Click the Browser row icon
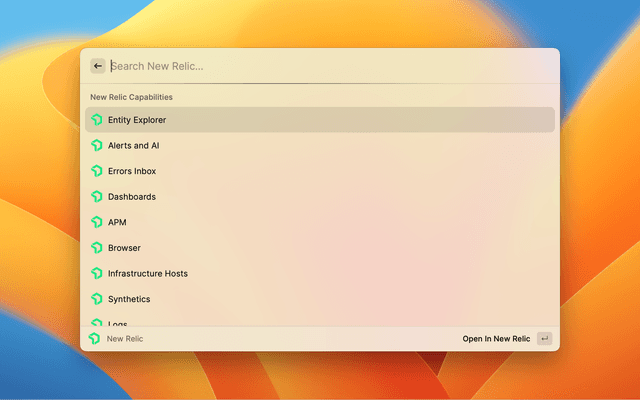 [97, 248]
